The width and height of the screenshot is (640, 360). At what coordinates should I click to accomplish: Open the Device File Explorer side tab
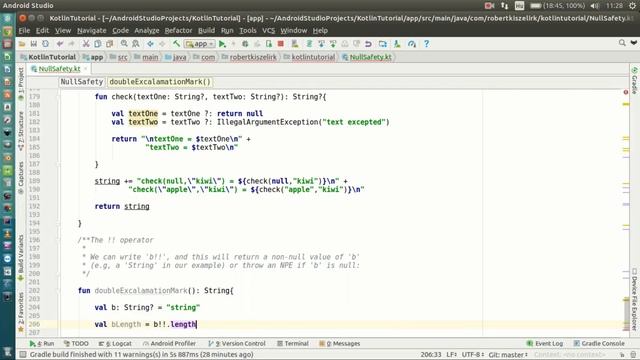[x=634, y=299]
